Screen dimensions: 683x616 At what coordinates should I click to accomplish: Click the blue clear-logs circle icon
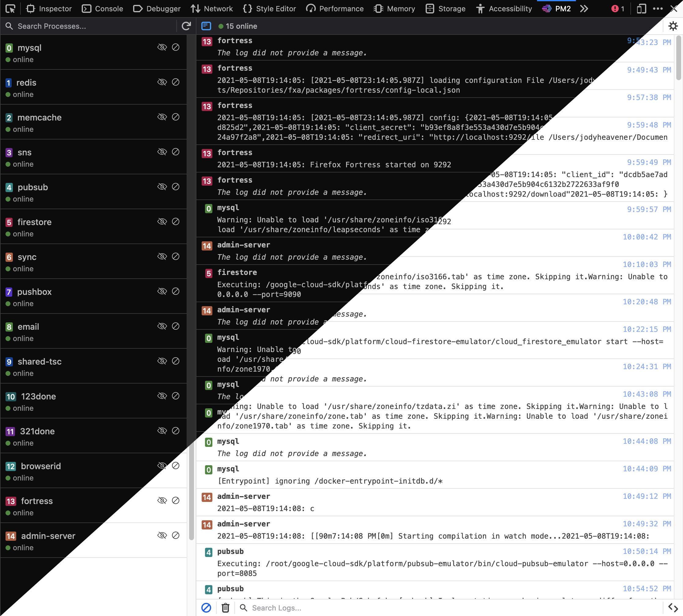click(206, 608)
